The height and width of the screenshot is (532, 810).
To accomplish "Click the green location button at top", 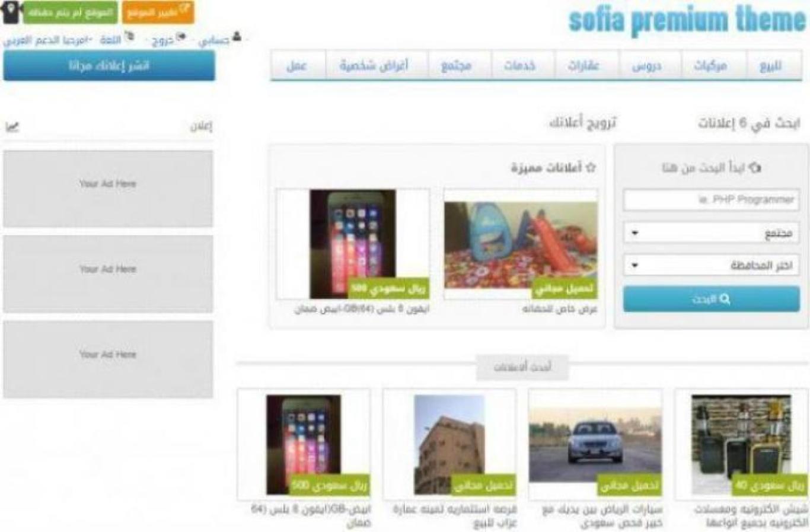I will (x=70, y=12).
